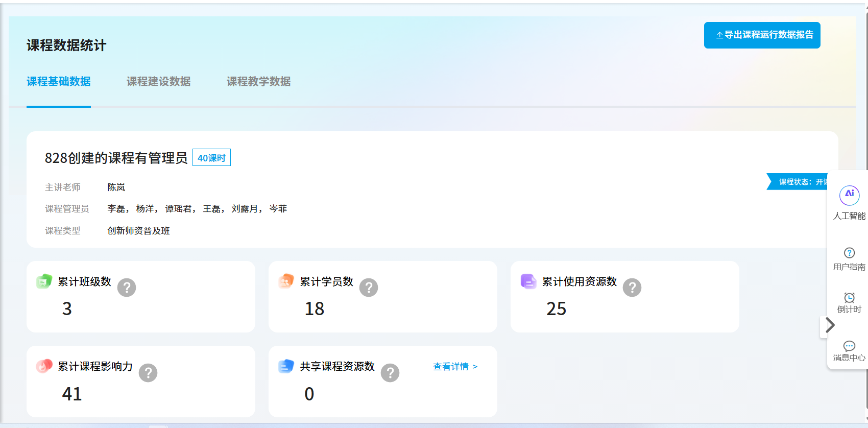The image size is (868, 428).
Task: Collapse the right sidebar with the chevron arrow
Action: pyautogui.click(x=830, y=325)
